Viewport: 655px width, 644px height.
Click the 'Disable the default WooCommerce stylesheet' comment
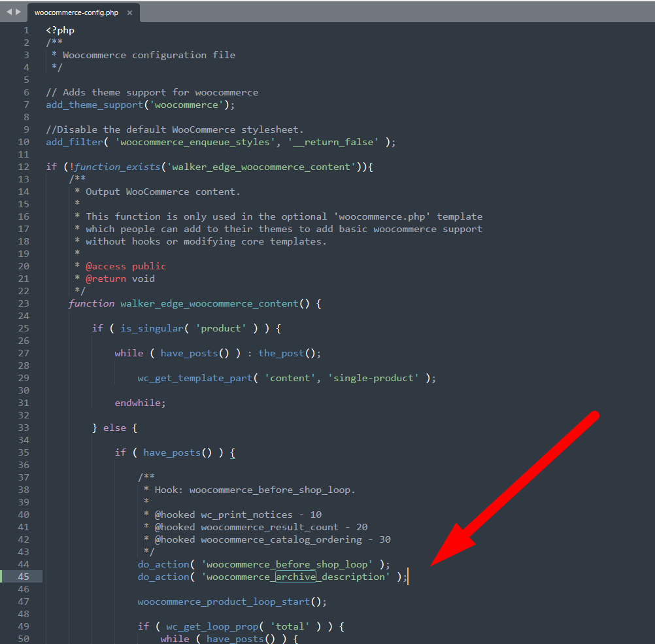coord(175,129)
